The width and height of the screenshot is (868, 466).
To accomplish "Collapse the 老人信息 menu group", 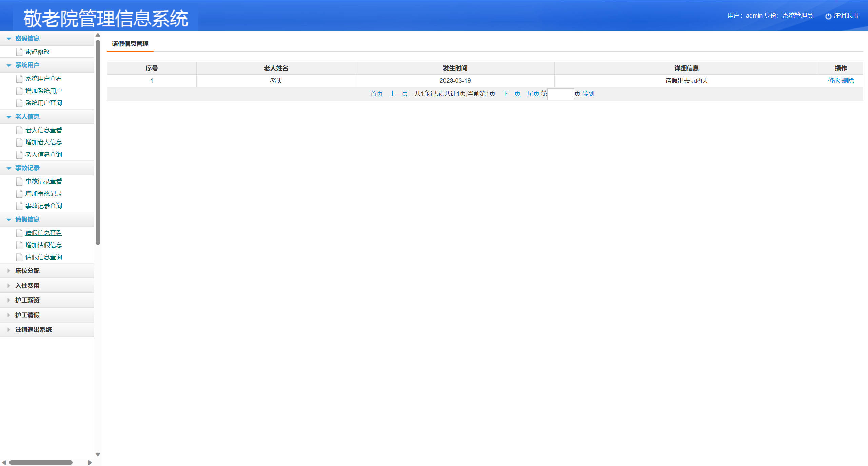I will click(x=27, y=117).
